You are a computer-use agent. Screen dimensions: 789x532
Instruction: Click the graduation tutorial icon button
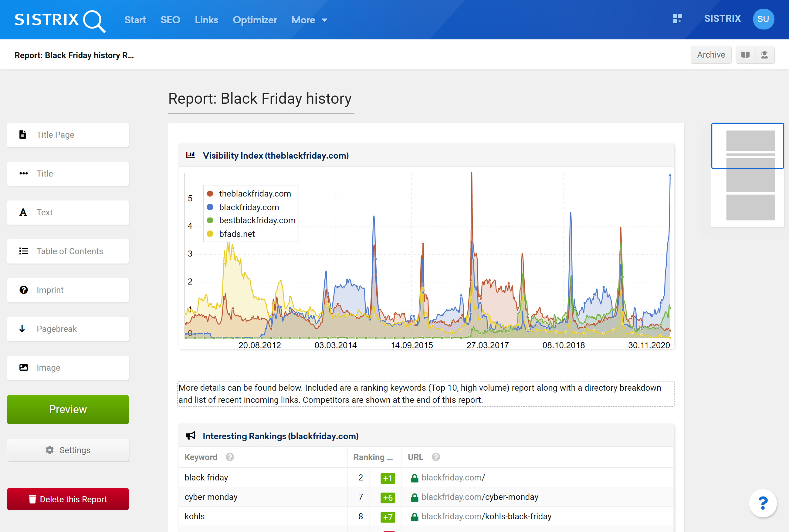click(x=764, y=55)
